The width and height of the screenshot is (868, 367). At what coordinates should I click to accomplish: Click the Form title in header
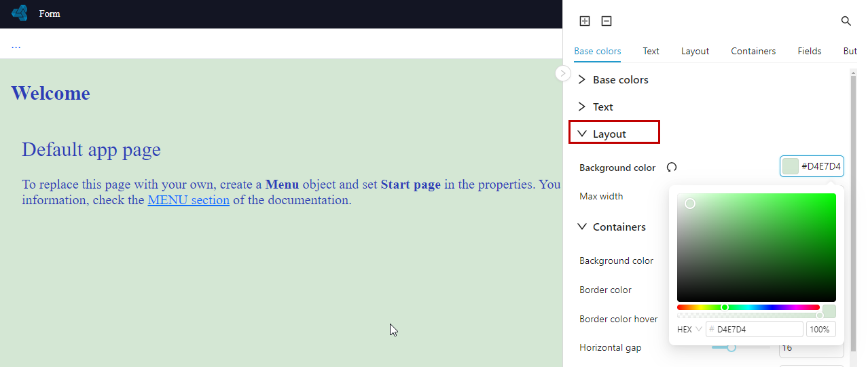50,14
